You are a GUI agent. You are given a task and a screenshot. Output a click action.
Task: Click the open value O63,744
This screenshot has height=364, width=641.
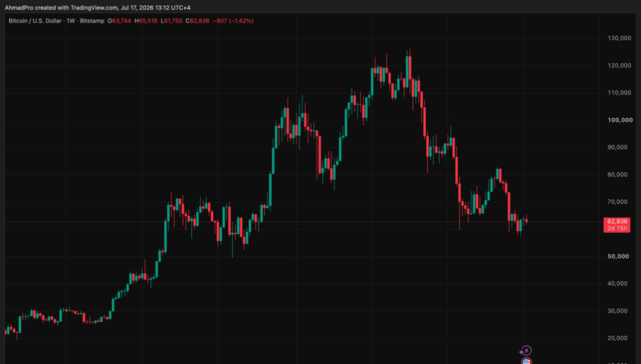[x=119, y=21]
